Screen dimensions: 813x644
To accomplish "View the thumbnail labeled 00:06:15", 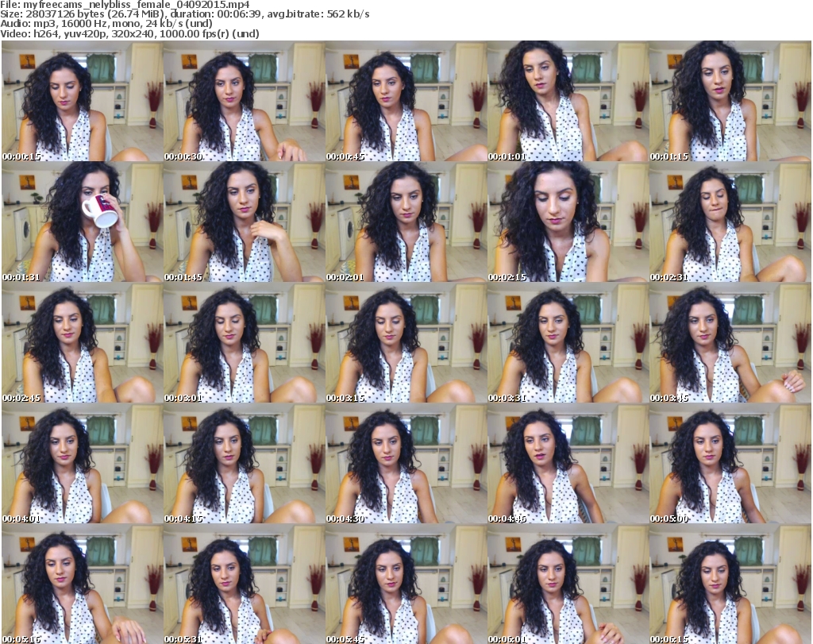I will point(730,584).
